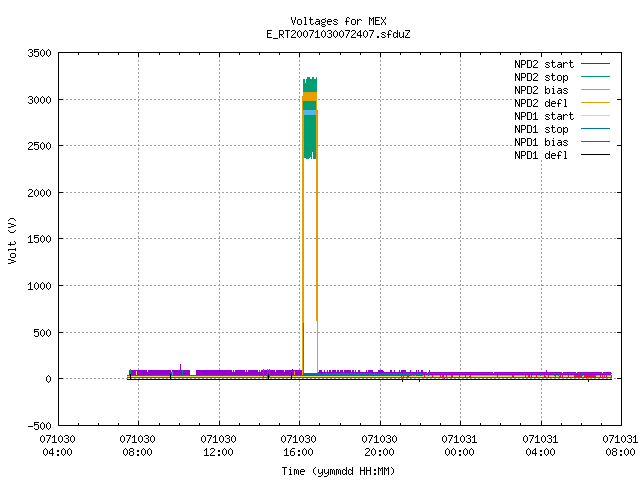
Task: Click the x-axis tick label 071030 20:00
Action: pos(379,446)
